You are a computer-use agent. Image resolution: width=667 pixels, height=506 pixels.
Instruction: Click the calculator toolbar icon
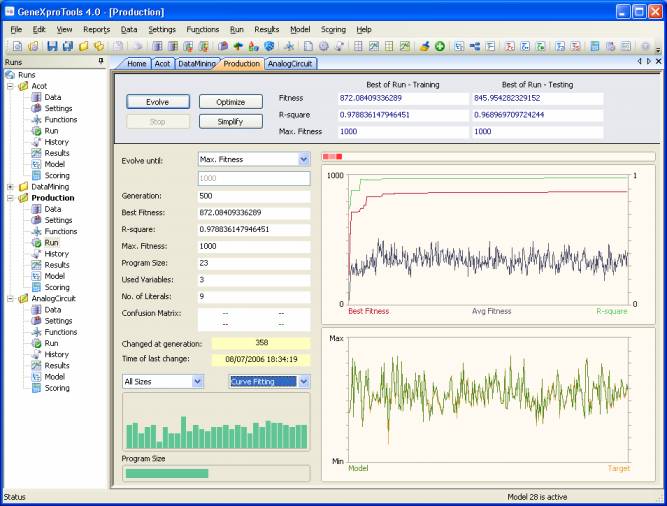point(595,46)
